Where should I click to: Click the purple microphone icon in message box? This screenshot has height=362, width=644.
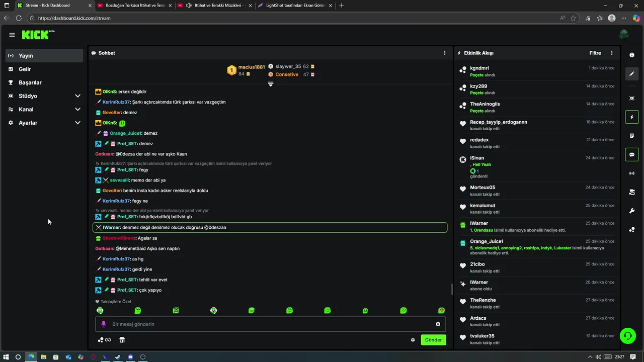pos(104,324)
